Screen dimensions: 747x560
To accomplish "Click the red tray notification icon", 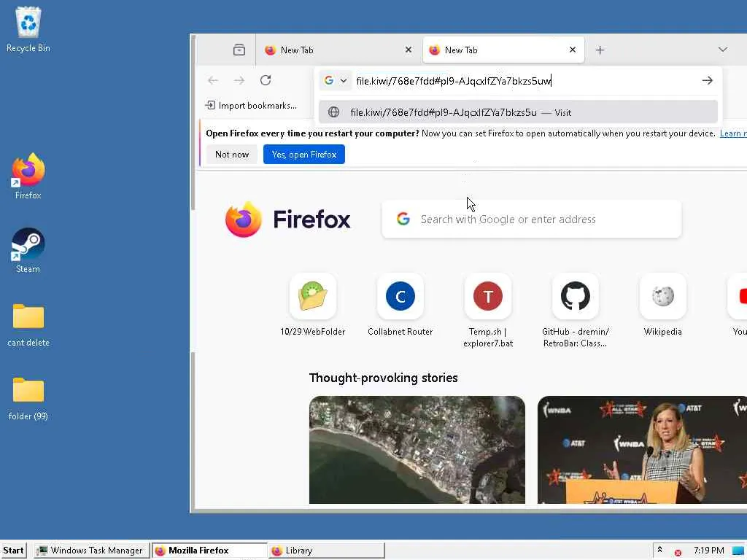I will coord(678,553).
